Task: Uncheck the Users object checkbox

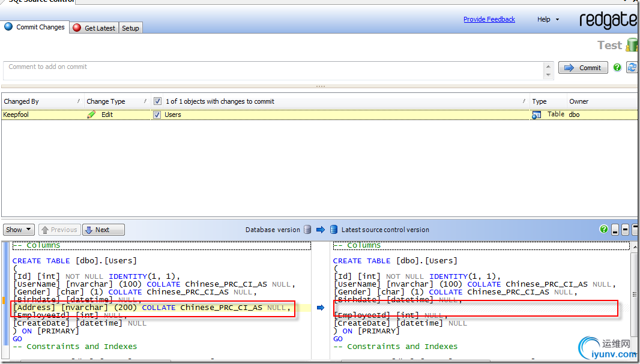Action: [157, 115]
